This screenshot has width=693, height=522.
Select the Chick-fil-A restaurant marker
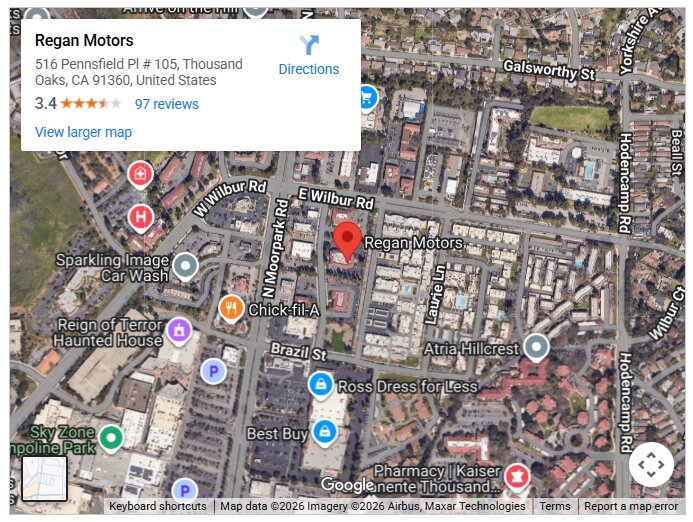click(231, 309)
